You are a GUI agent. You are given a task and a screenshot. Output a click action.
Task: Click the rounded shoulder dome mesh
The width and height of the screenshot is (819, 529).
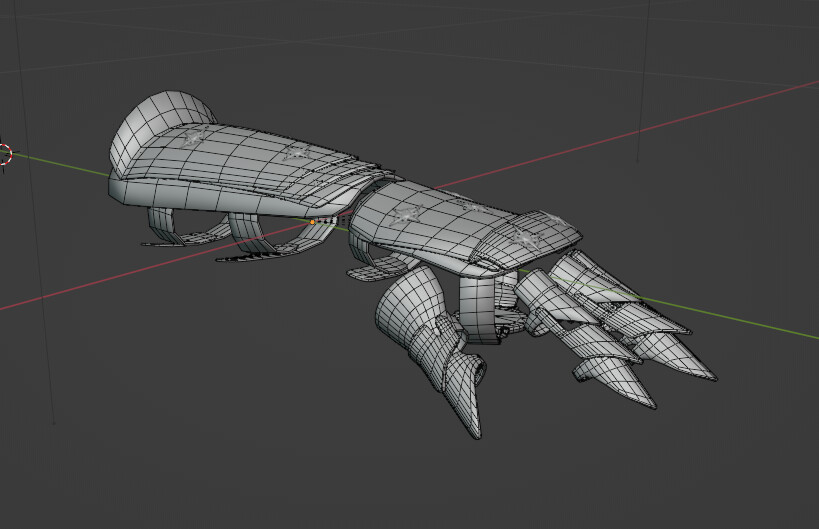[157, 125]
